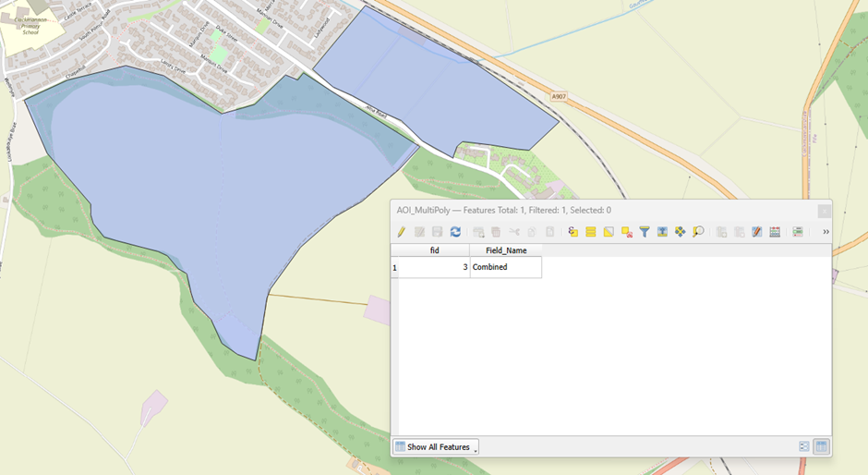
Task: Delete selected features with the trash icon
Action: coord(496,232)
